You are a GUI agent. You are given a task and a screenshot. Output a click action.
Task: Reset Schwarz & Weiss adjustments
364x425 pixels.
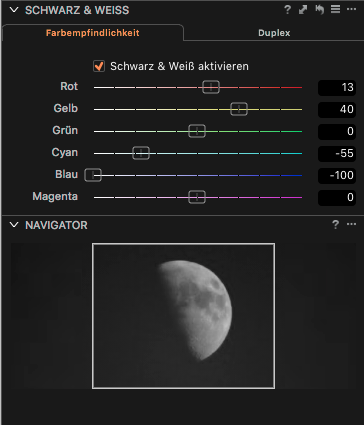coord(319,10)
